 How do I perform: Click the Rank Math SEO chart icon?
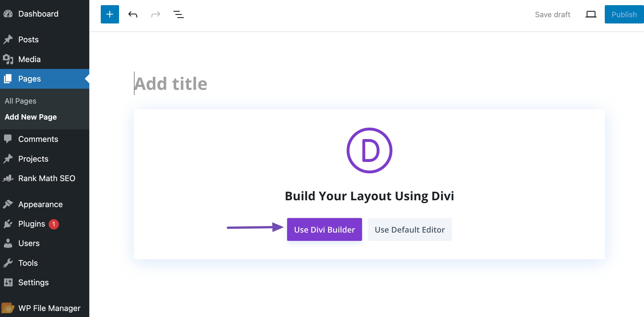coord(8,178)
